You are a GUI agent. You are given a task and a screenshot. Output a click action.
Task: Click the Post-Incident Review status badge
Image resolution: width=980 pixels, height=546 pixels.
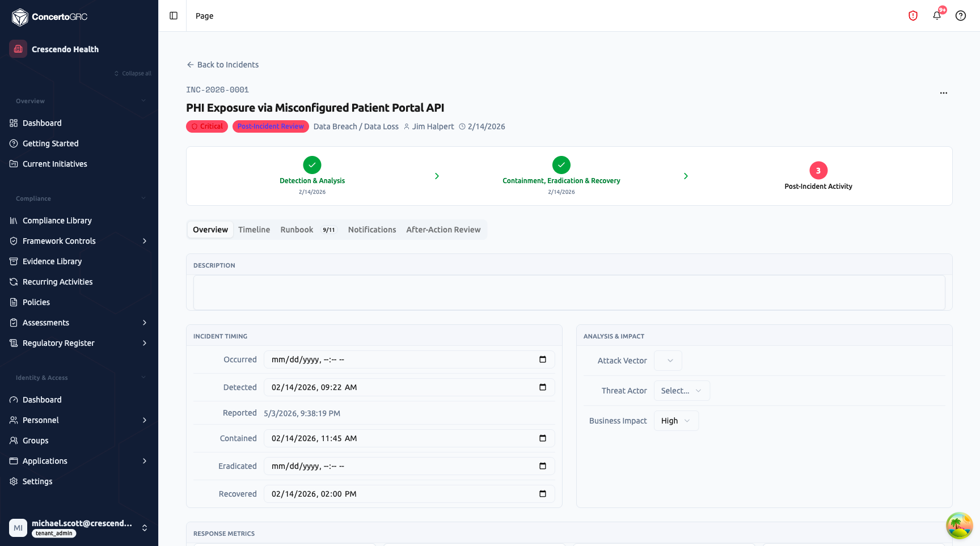point(271,126)
